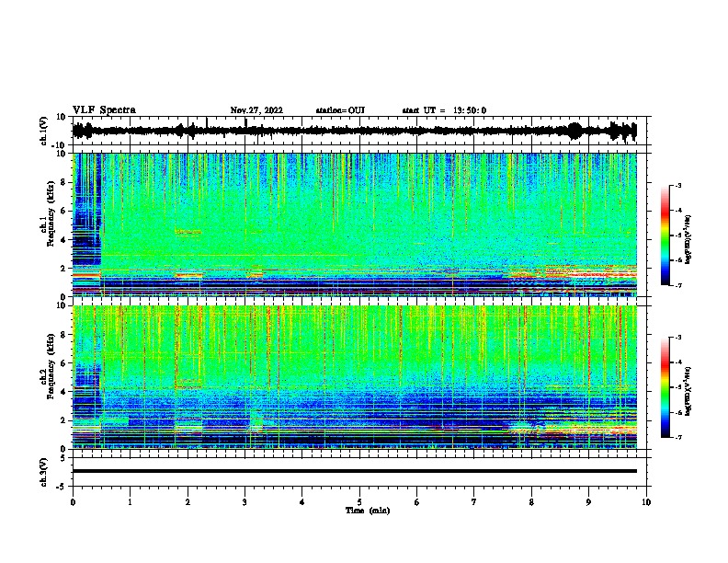Click the 8 kHz tick on ch.1 frequency axis
This screenshot has width=728, height=563.
pyautogui.click(x=63, y=182)
